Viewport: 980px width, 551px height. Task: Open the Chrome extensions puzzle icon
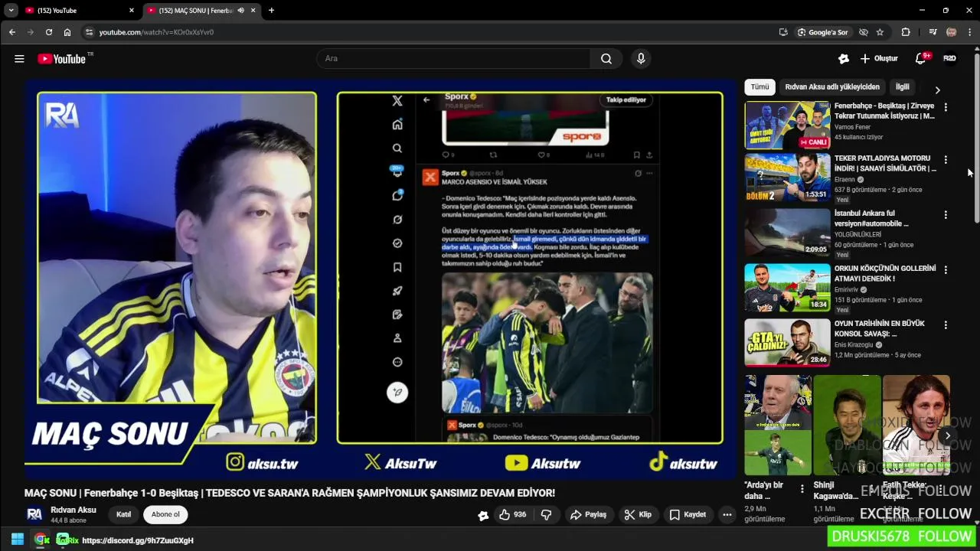point(906,32)
